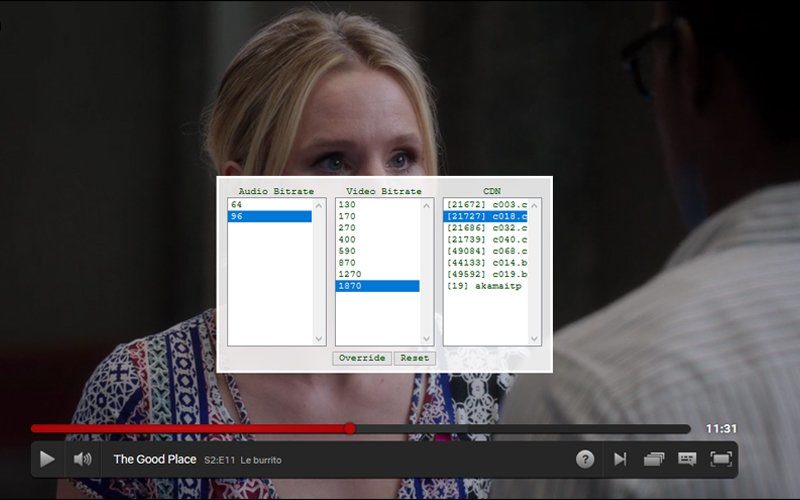Select video bitrate 590
800x500 pixels.
tap(378, 251)
